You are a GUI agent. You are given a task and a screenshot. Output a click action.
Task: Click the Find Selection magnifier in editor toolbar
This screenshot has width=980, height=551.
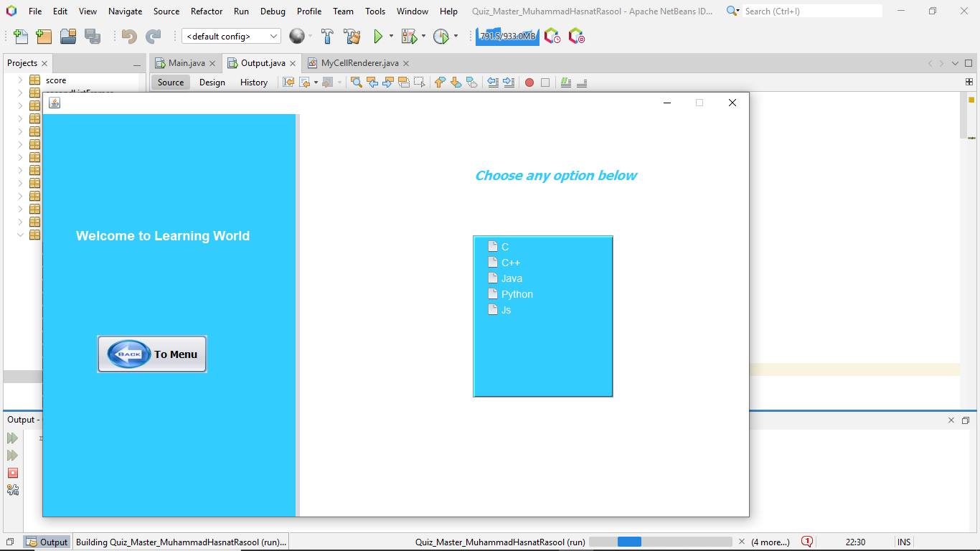356,83
